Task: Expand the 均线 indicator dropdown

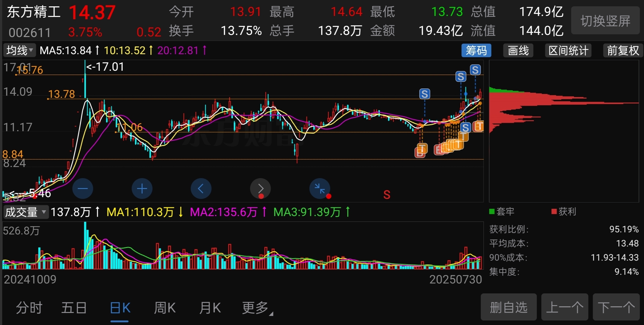Action: coord(20,50)
